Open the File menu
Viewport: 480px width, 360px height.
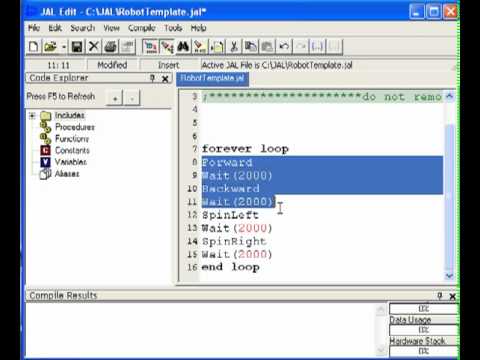pos(34,28)
